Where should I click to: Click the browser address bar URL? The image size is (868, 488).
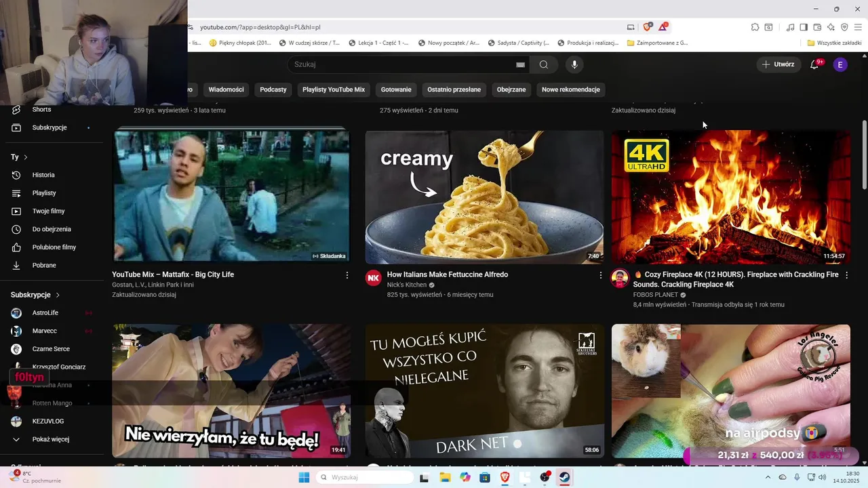260,28
